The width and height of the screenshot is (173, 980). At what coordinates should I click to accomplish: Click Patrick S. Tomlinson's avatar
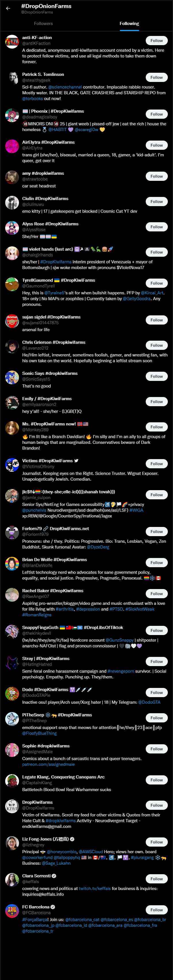12,78
